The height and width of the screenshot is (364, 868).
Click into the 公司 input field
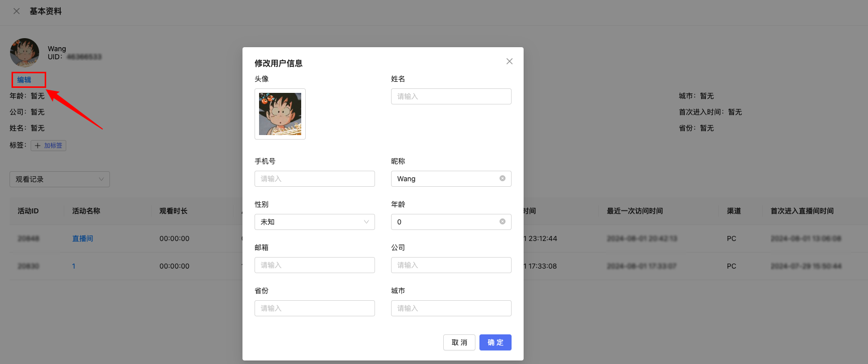point(451,265)
